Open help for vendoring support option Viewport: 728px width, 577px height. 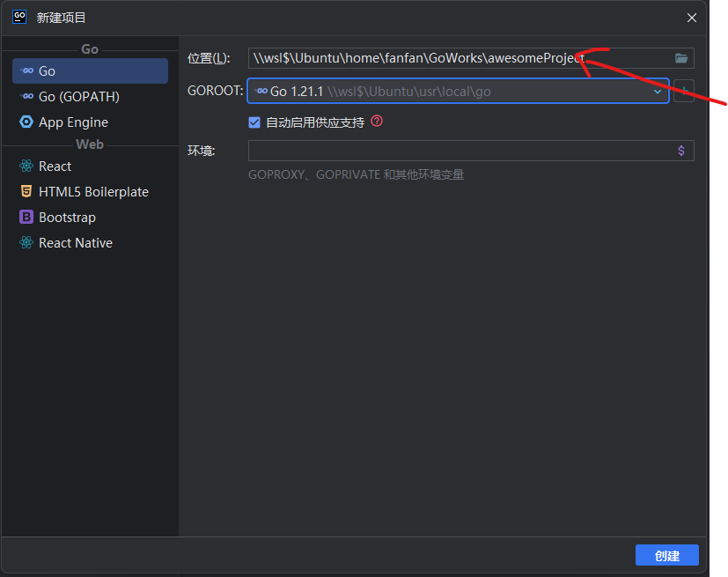click(377, 122)
